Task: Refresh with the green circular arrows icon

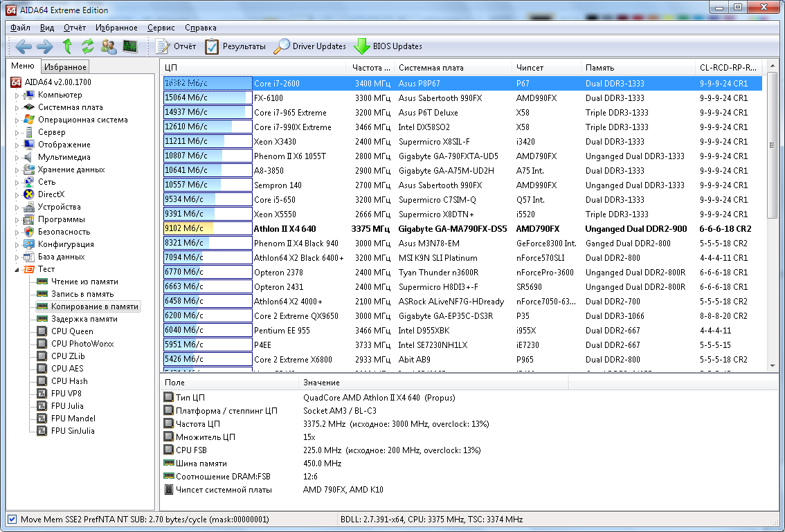Action: point(88,46)
